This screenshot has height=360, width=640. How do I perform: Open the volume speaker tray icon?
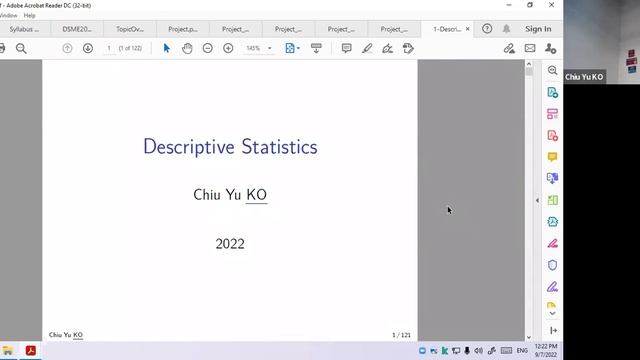478,351
